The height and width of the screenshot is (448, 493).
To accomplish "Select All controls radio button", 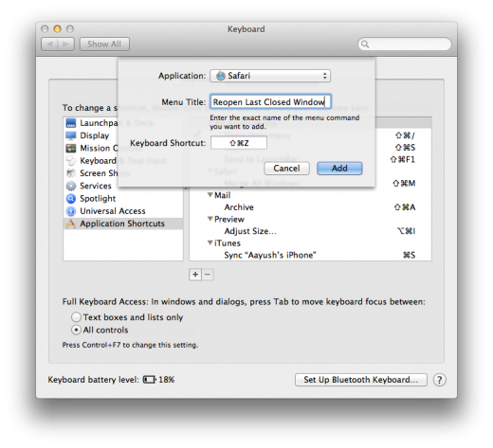I will click(76, 330).
